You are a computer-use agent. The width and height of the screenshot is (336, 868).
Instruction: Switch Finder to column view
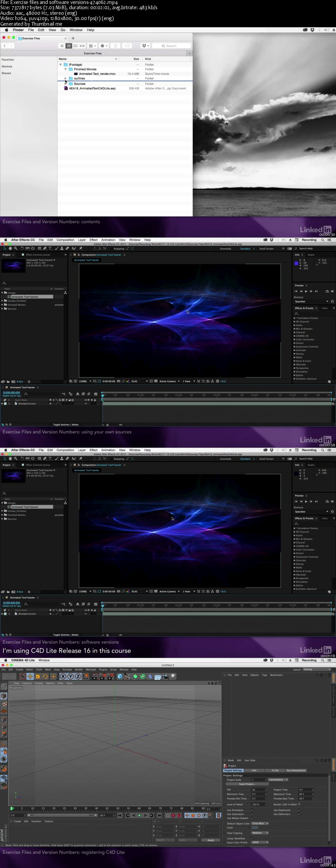[75, 46]
